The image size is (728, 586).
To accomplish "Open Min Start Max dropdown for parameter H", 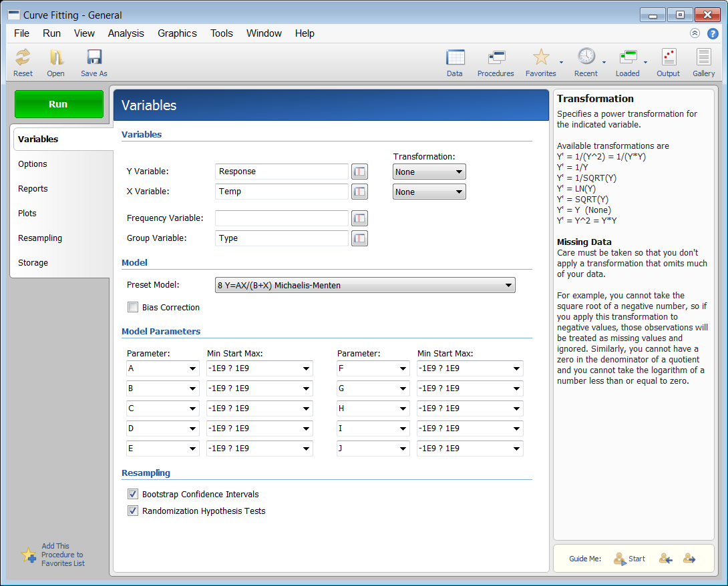I will tap(470, 408).
